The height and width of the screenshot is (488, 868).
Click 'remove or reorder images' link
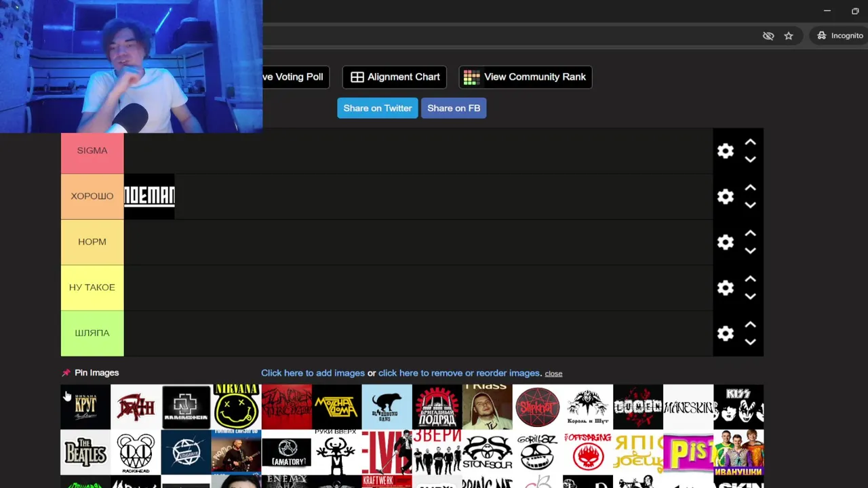point(460,373)
